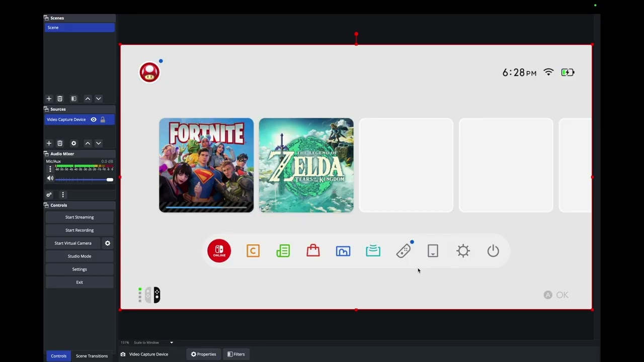Click the Wi-Fi status icon

[x=549, y=72]
